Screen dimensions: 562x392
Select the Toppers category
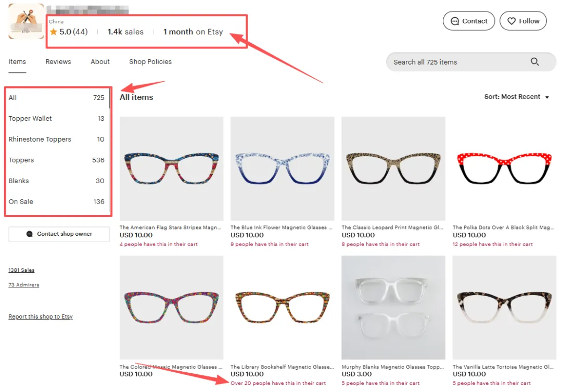click(21, 160)
